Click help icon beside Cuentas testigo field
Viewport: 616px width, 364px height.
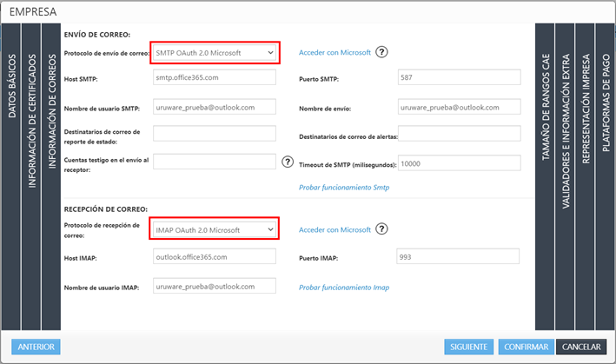click(x=288, y=162)
